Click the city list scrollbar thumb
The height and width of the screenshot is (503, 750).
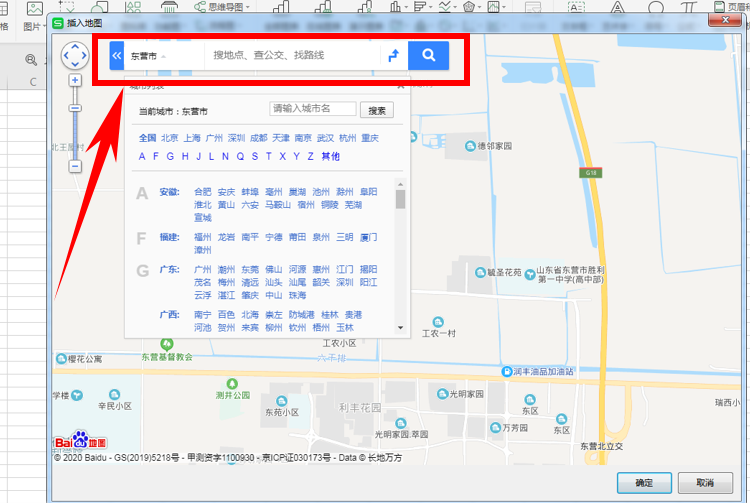pyautogui.click(x=401, y=199)
